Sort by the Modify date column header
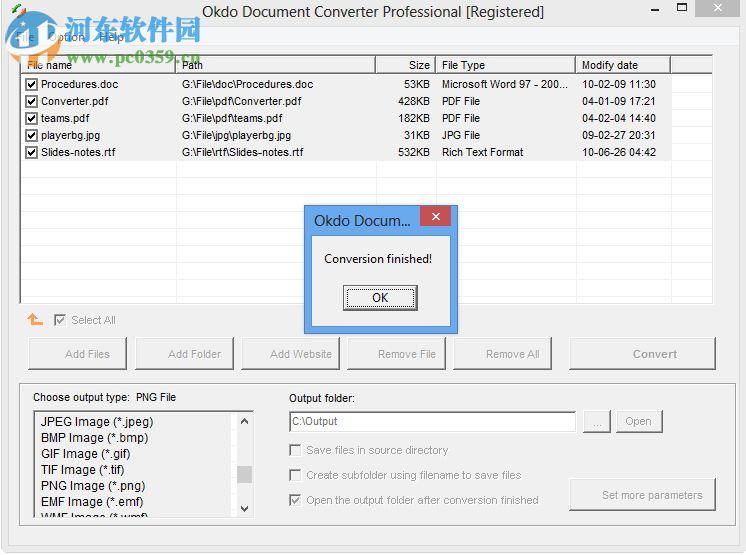Screen dimensions: 746x555 [x=623, y=65]
